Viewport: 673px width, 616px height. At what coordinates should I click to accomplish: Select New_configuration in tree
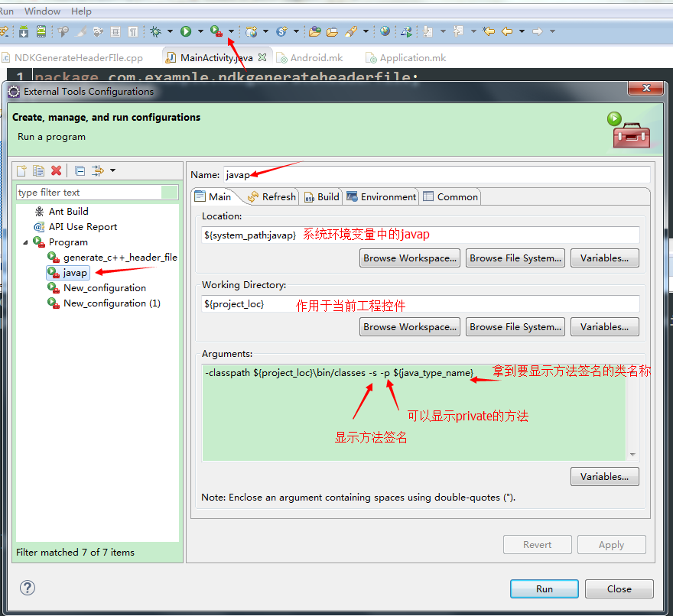pyautogui.click(x=97, y=288)
